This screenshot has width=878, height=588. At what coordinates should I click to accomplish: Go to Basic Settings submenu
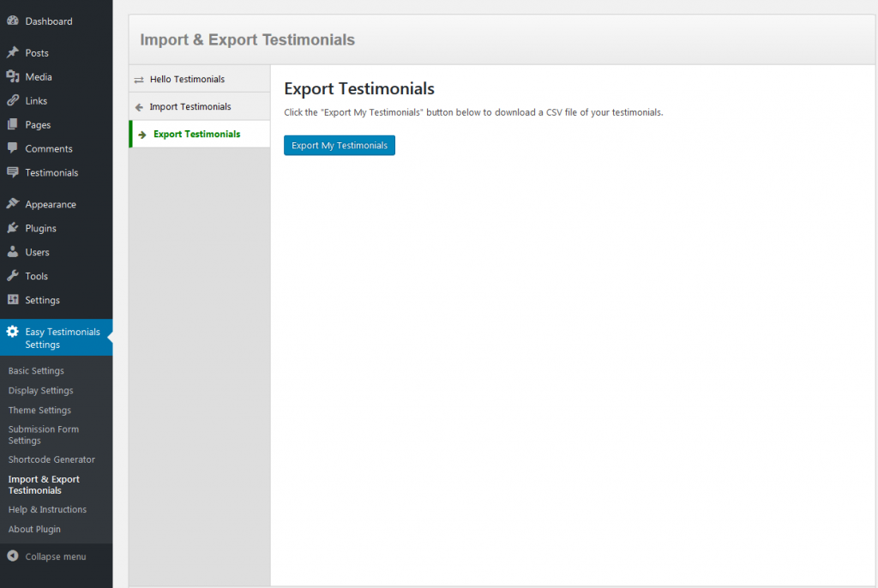[x=36, y=371]
